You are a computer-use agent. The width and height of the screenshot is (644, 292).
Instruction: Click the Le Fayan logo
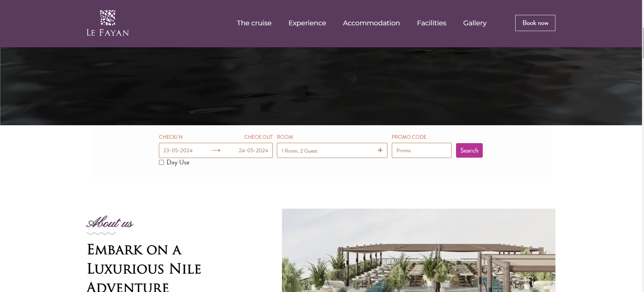click(x=108, y=23)
